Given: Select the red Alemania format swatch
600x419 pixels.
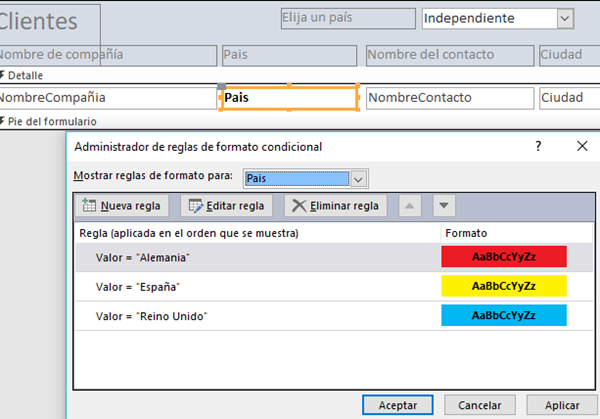Looking at the screenshot, I should (x=504, y=257).
